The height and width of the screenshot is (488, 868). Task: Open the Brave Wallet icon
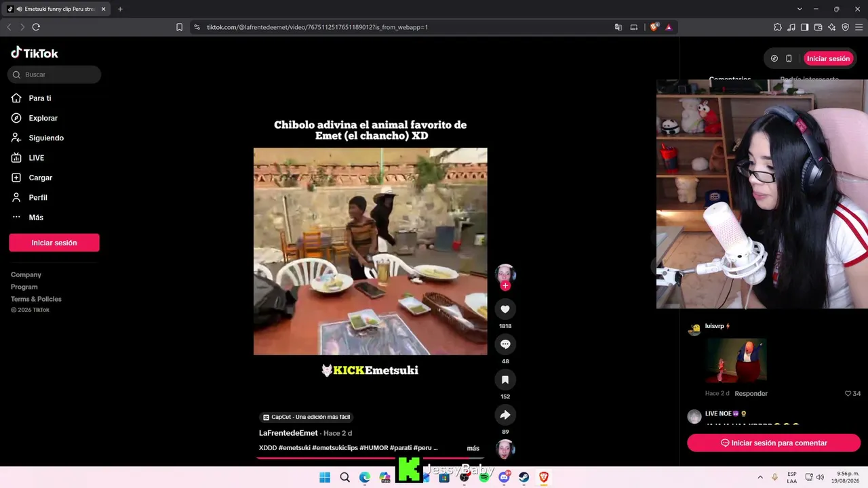pyautogui.click(x=818, y=27)
